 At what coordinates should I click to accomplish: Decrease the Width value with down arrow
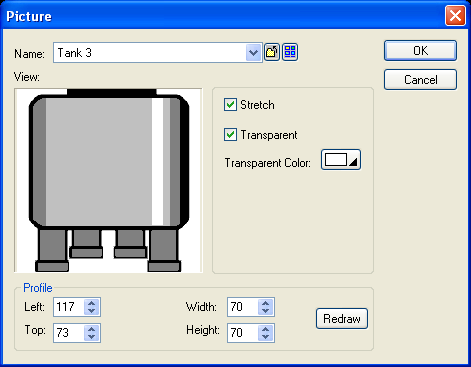tap(266, 311)
